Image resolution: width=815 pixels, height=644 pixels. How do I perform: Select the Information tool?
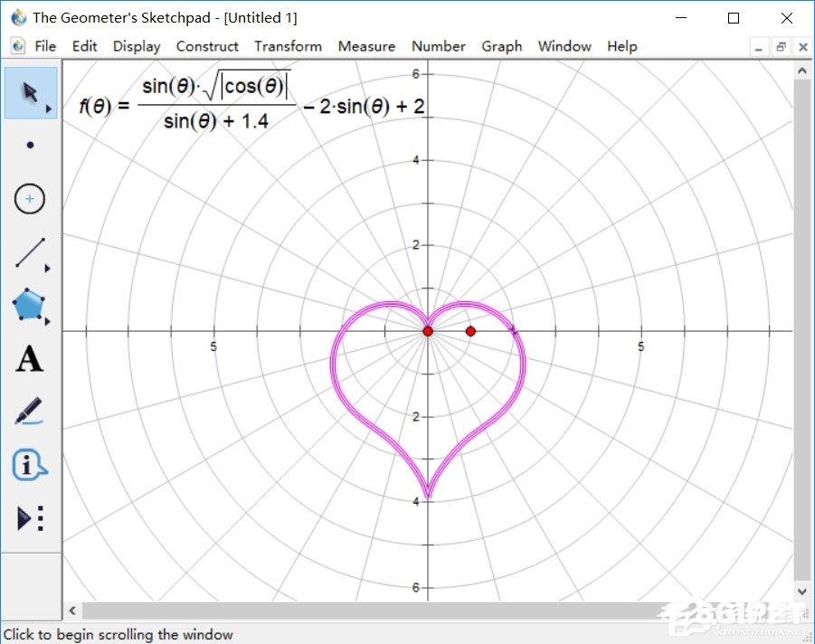(29, 465)
